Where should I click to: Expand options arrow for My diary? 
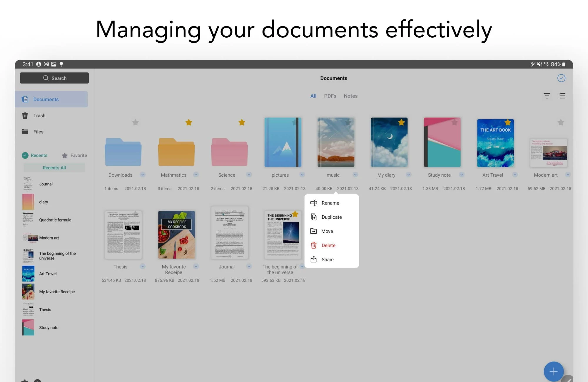point(408,175)
